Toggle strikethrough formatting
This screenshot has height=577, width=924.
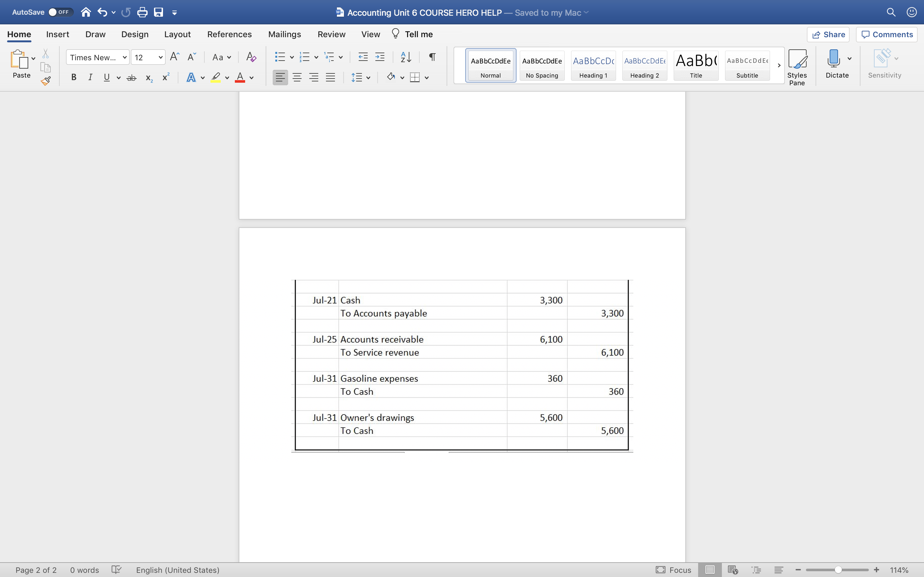coord(131,77)
